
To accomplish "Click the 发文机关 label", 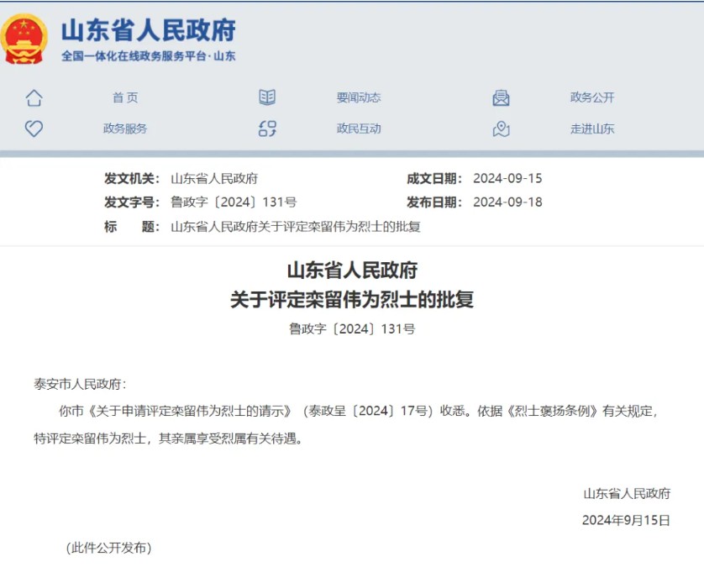I will tap(132, 179).
